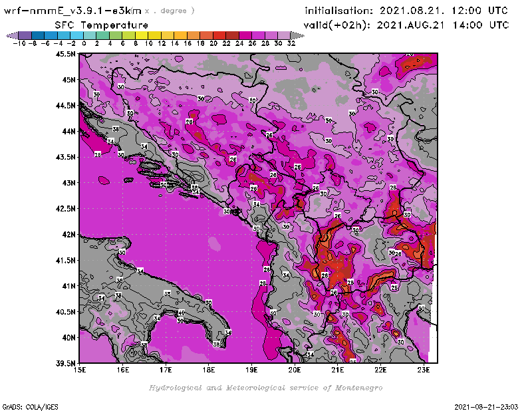Select the legend swatch between -4 and -2

(x=64, y=35)
